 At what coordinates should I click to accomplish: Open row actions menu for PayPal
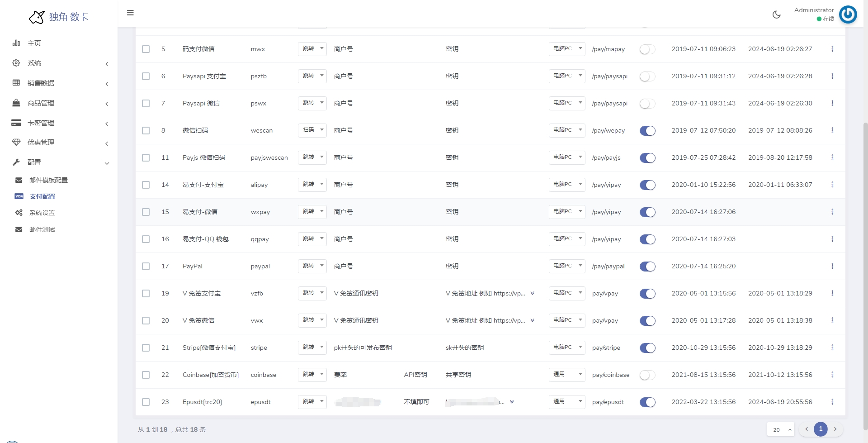[x=832, y=266]
